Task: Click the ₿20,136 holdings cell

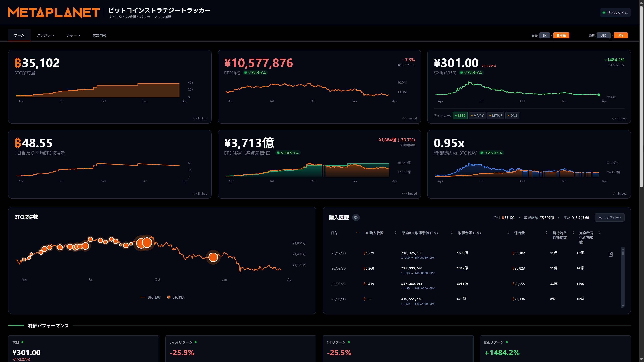Action: (x=519, y=299)
